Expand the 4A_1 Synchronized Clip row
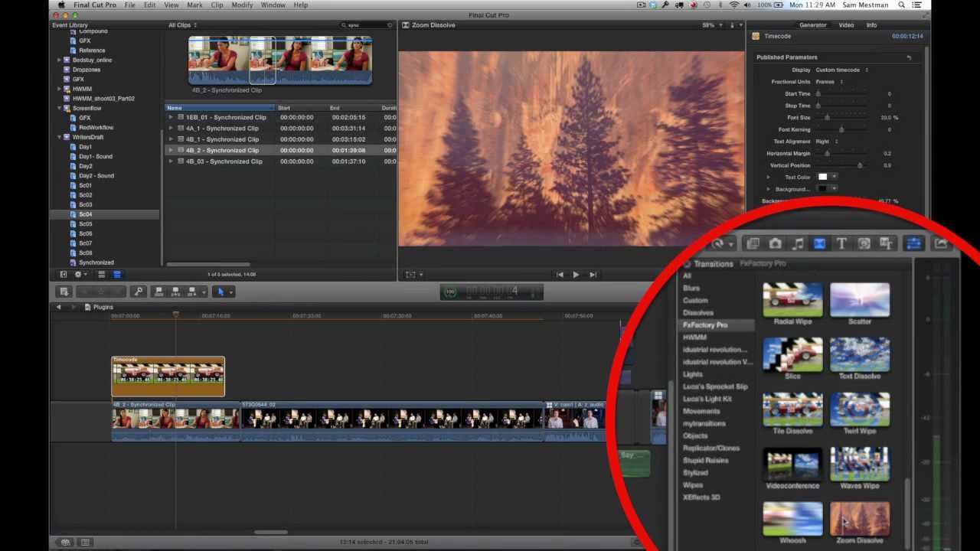980x551 pixels. coord(171,129)
